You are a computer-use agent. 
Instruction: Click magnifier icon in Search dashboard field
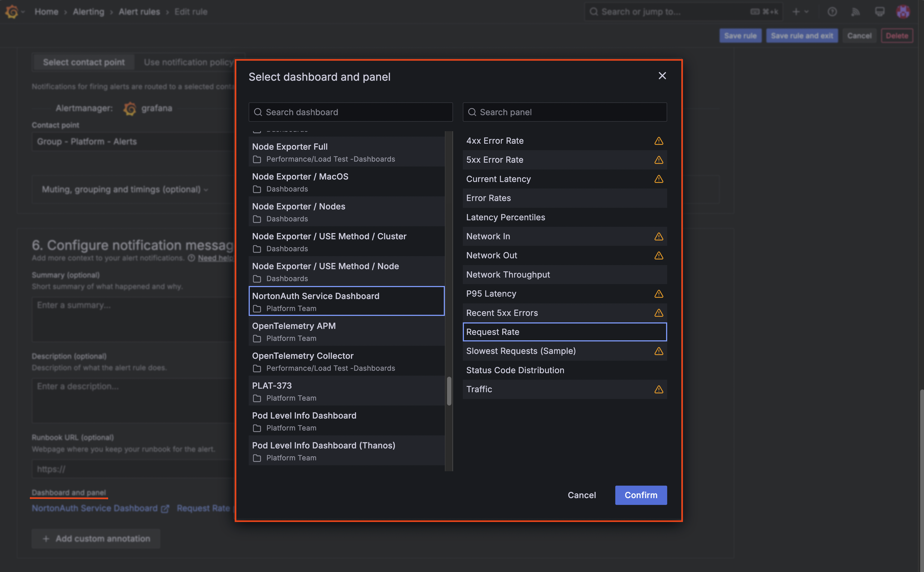point(258,112)
